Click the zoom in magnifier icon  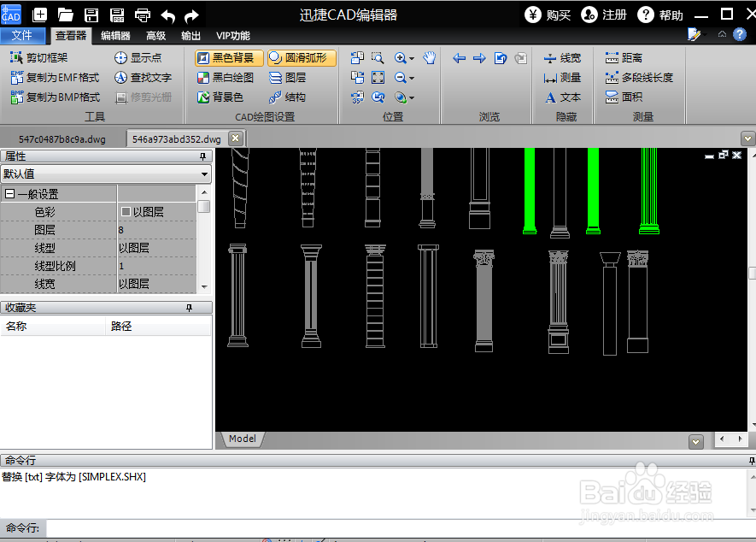pyautogui.click(x=400, y=58)
